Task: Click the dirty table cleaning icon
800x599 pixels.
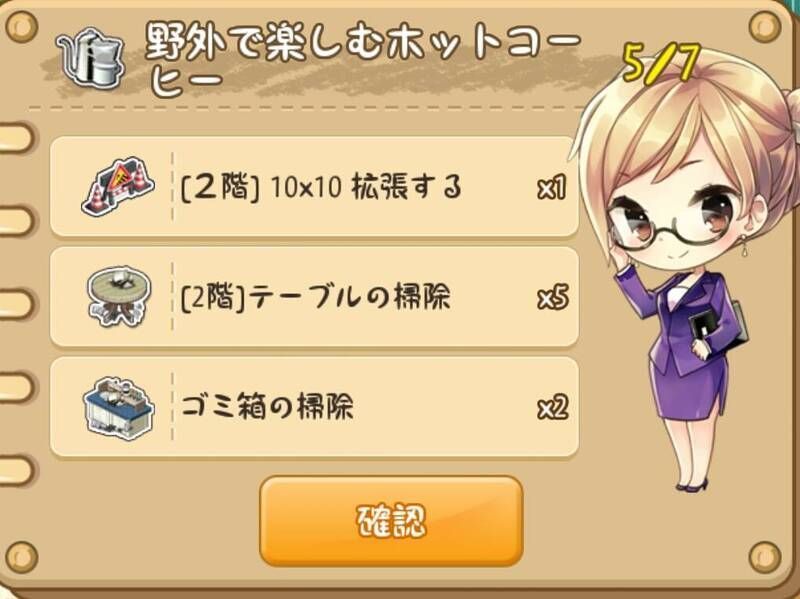Action: pyautogui.click(x=119, y=295)
